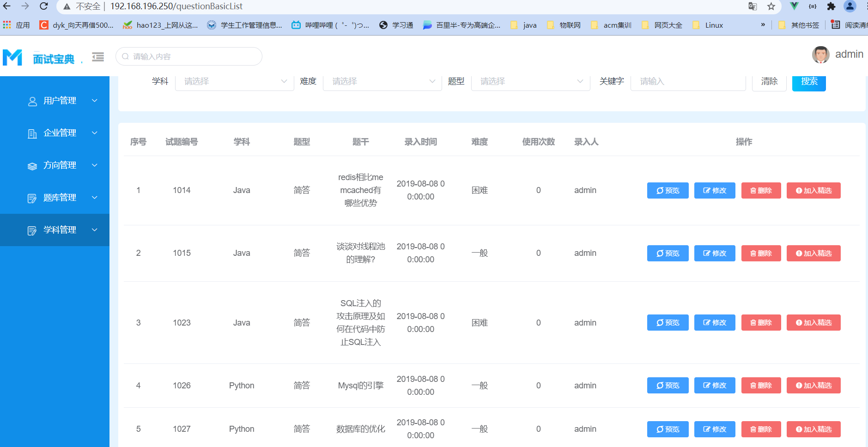Open 其他书签 folder

click(799, 25)
